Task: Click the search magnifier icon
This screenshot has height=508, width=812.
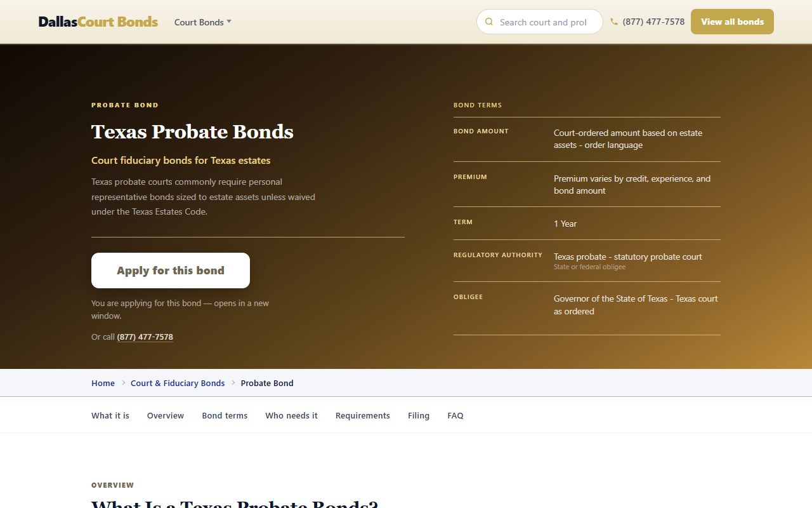Action: (488, 22)
